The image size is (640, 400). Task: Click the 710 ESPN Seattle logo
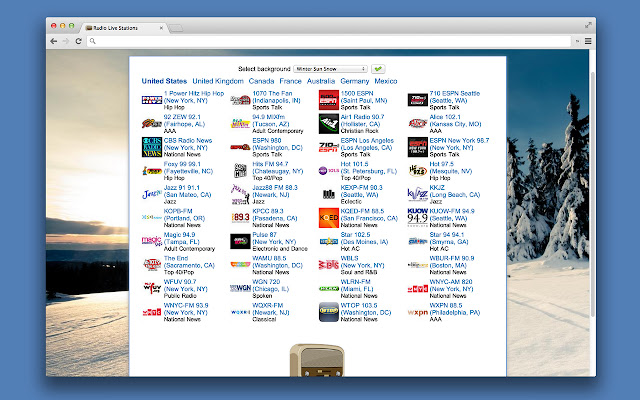(x=418, y=100)
